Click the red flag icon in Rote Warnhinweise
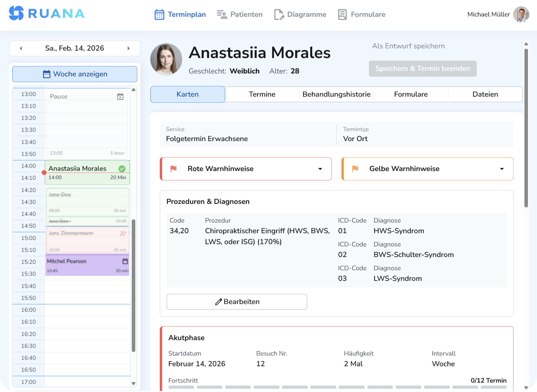The image size is (537, 392). point(174,168)
